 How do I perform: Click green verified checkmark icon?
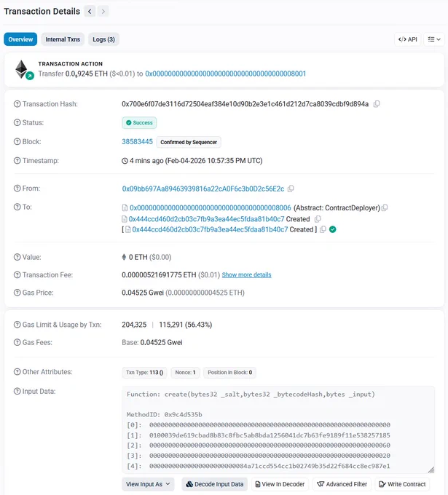pos(333,229)
